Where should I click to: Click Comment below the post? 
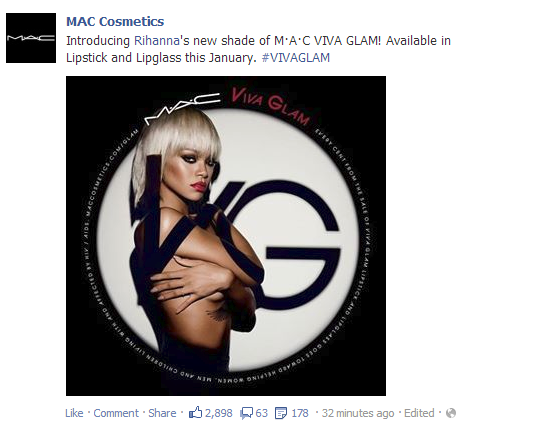(116, 413)
